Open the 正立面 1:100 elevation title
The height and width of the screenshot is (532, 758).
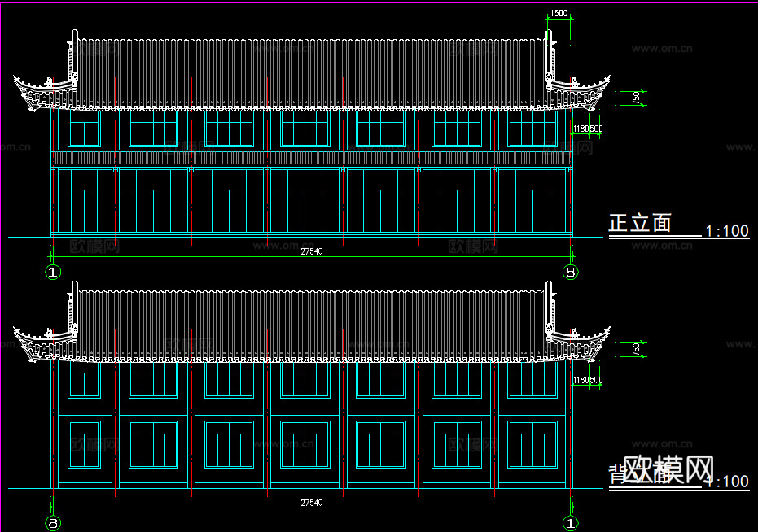(640, 221)
